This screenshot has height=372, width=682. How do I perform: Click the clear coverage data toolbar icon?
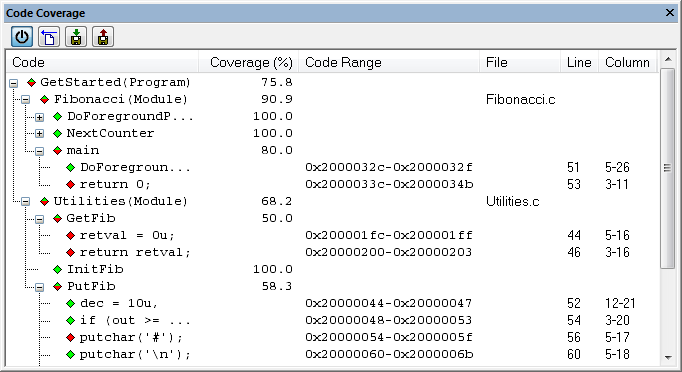coord(49,37)
